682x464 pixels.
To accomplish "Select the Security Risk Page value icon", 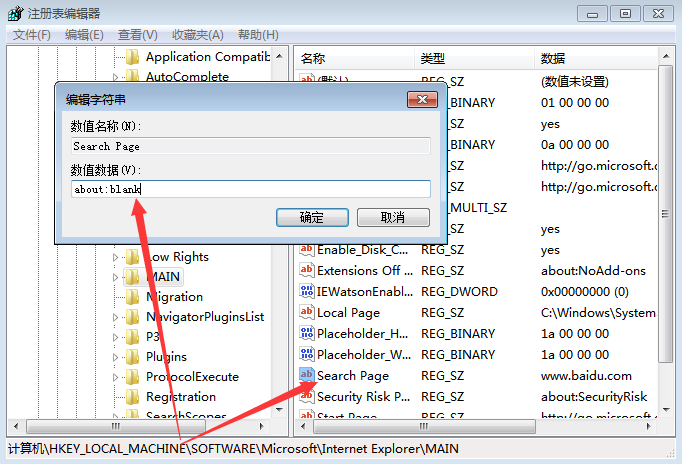I will (x=307, y=397).
